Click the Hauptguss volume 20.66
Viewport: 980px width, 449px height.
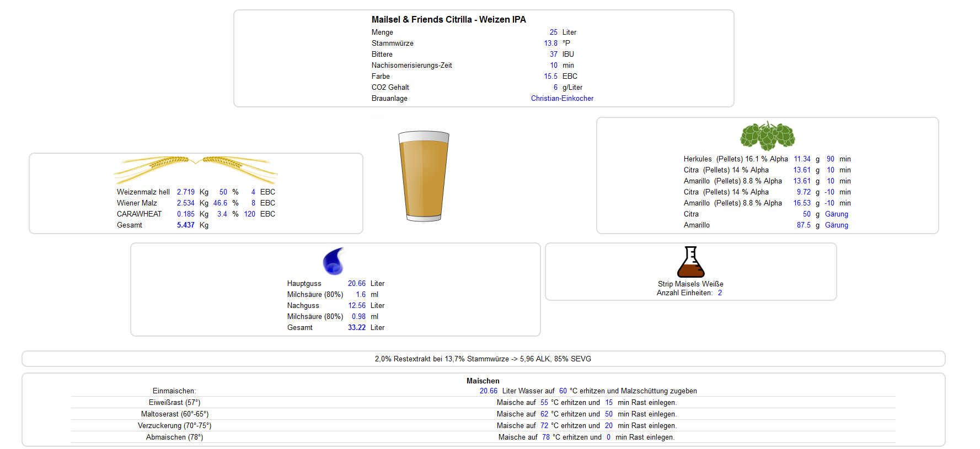(x=356, y=284)
